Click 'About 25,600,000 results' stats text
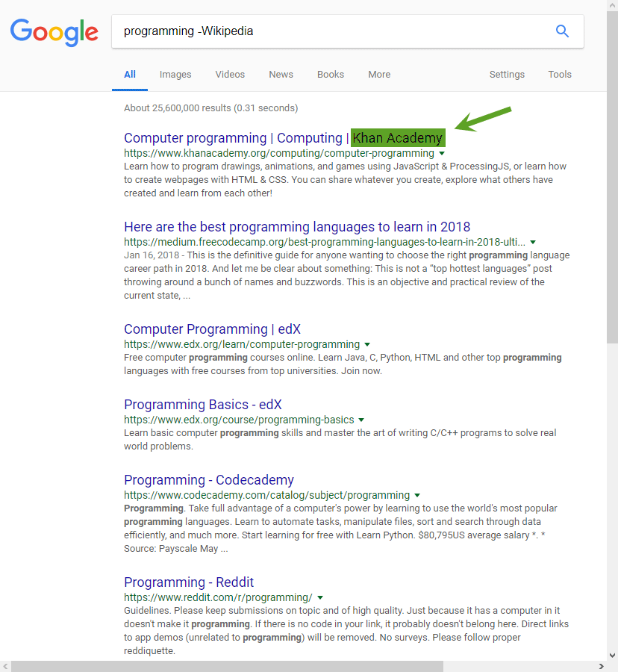Screen dimensions: 618x672 click(210, 108)
